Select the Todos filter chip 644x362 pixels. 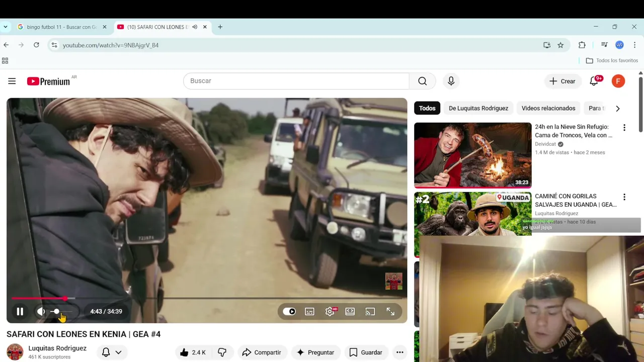pos(427,108)
